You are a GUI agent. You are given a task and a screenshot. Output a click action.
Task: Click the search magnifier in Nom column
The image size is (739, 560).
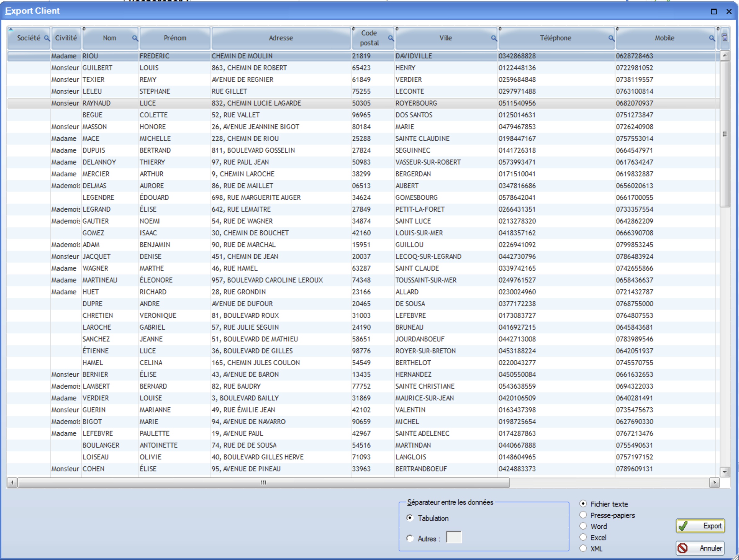[135, 38]
